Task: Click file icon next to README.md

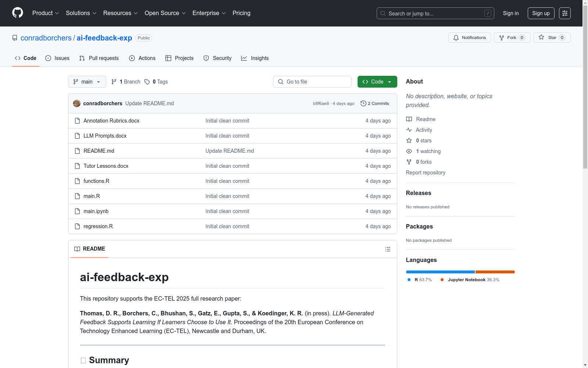Action: (77, 151)
